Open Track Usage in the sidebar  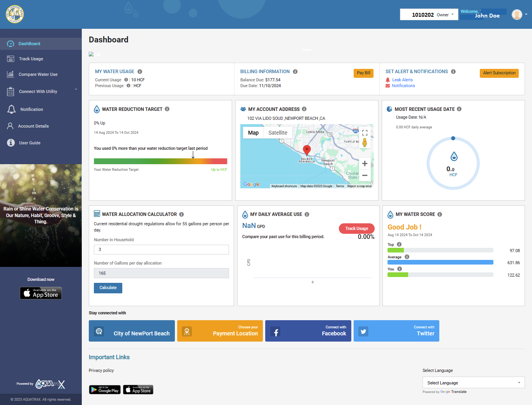coord(31,59)
